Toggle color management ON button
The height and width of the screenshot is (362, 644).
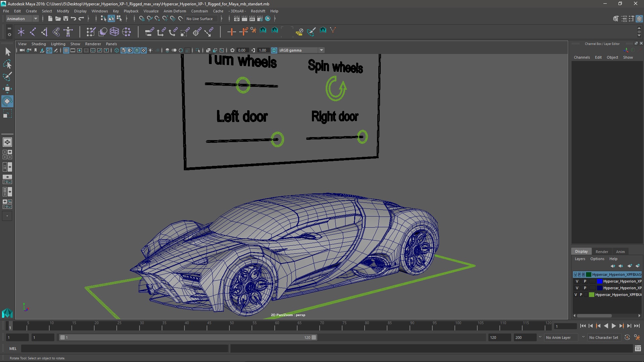(x=274, y=50)
